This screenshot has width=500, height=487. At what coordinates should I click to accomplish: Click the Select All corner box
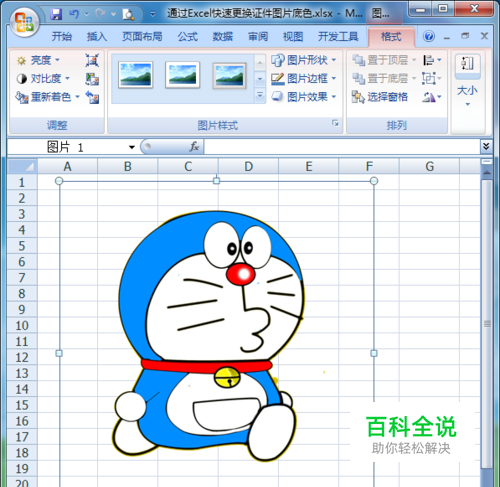(x=22, y=166)
